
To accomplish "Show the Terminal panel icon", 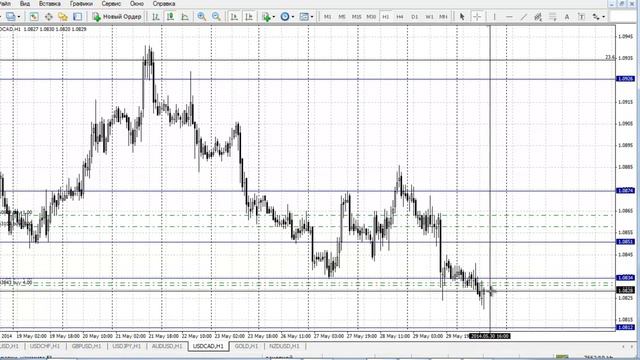I will (78, 17).
